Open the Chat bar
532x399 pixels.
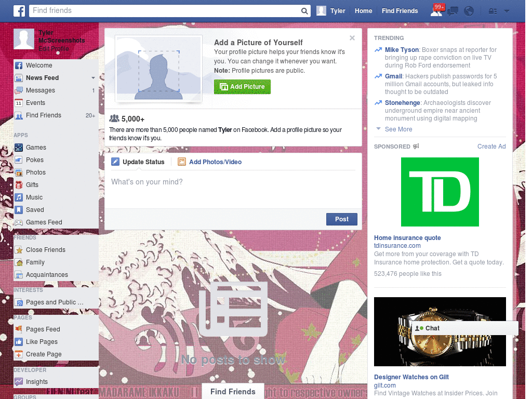click(465, 328)
